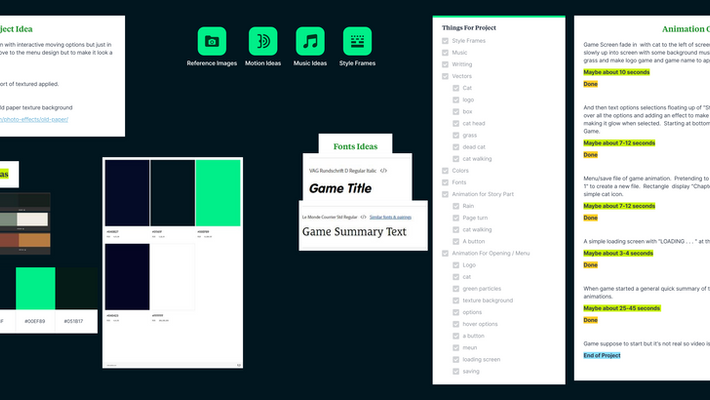This screenshot has width=710, height=400.
Task: Toggle the Page turn checkbox
Action: (x=456, y=218)
